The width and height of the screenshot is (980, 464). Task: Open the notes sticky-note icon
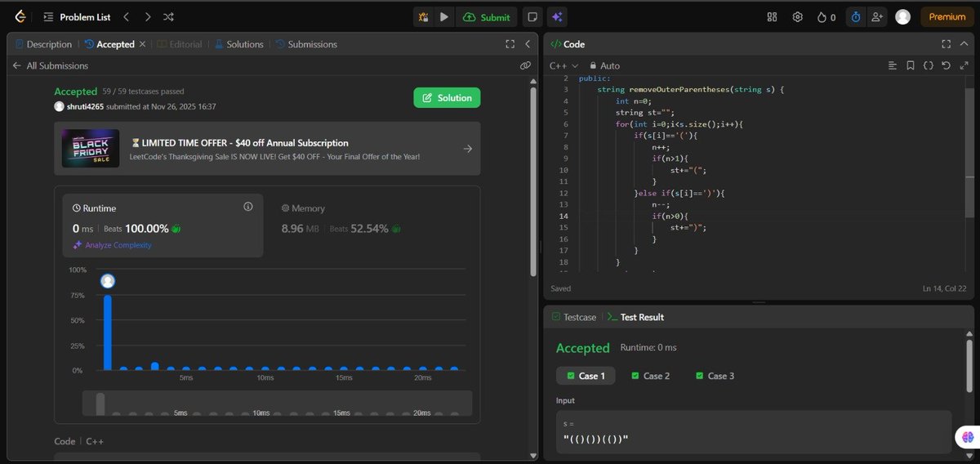[x=532, y=16]
